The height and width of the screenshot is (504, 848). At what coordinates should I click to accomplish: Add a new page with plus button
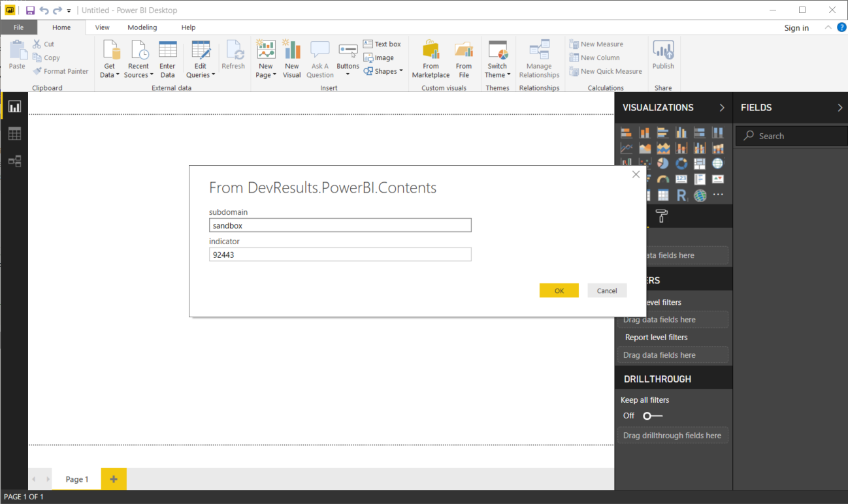(113, 479)
